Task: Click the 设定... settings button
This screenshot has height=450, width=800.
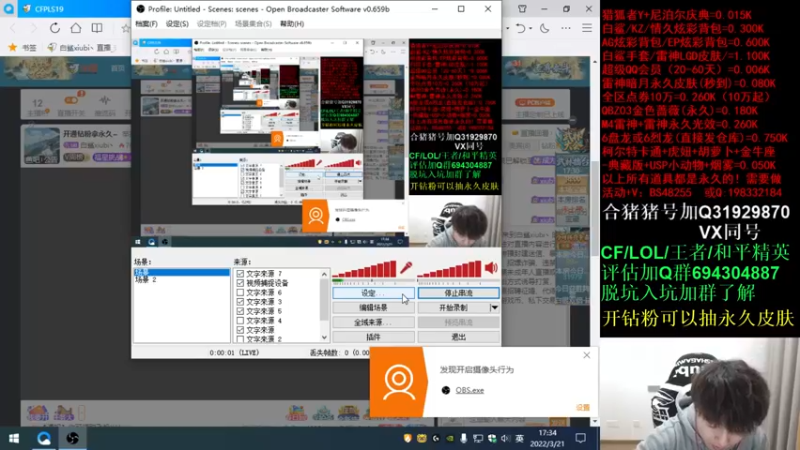Action: (373, 293)
